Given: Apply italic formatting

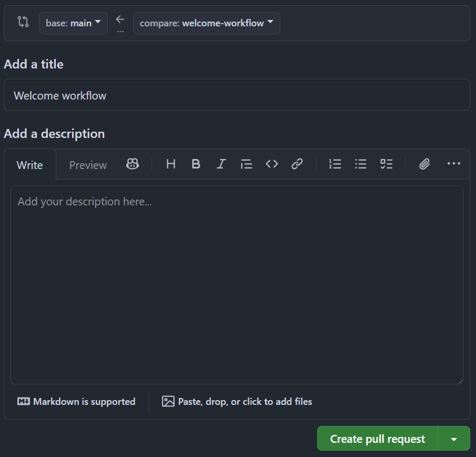Looking at the screenshot, I should click(x=221, y=164).
